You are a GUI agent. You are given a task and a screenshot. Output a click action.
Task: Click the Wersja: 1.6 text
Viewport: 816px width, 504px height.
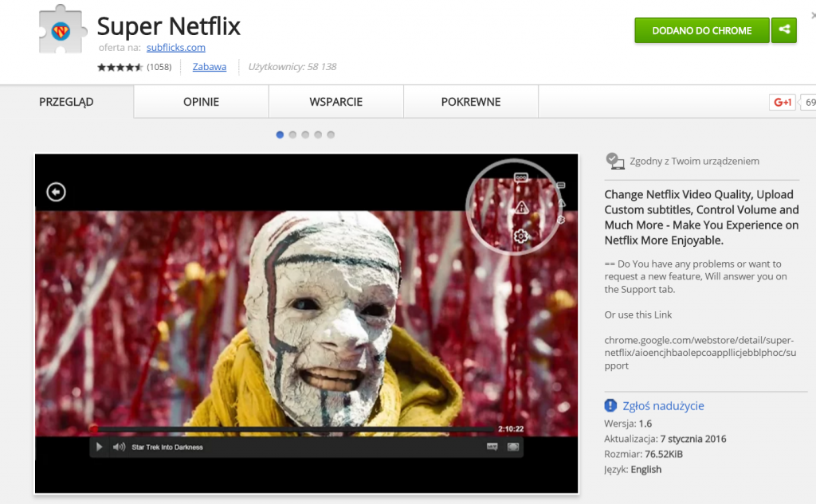pyautogui.click(x=628, y=424)
